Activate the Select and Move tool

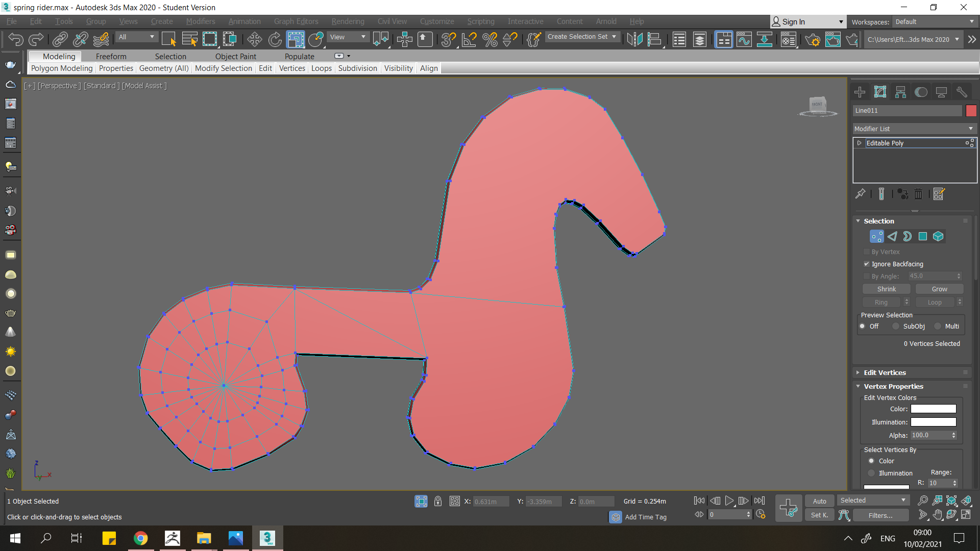point(254,39)
